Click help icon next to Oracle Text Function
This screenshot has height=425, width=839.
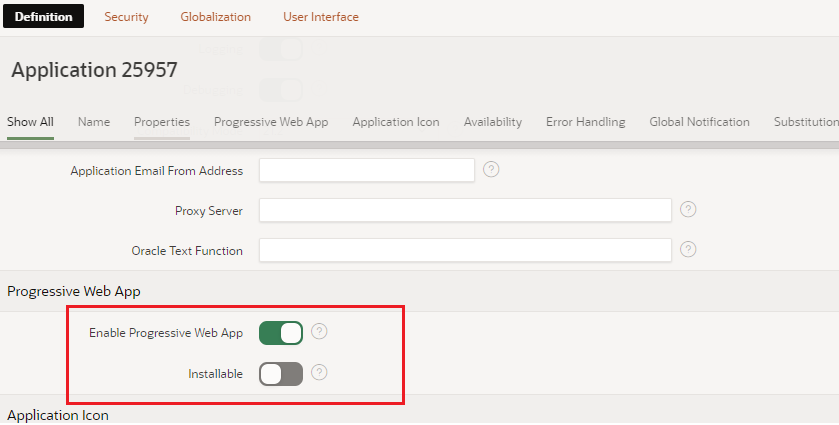coord(688,249)
